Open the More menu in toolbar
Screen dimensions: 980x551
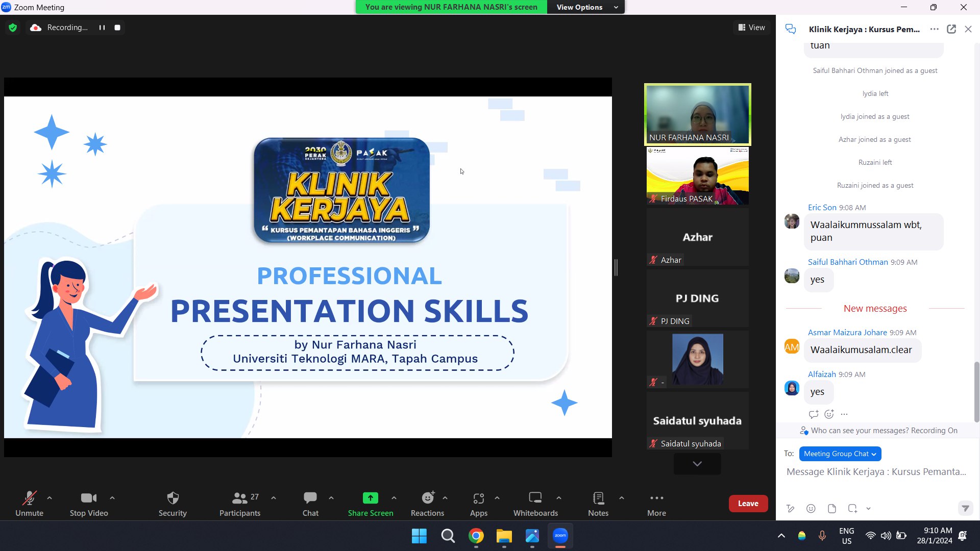656,498
